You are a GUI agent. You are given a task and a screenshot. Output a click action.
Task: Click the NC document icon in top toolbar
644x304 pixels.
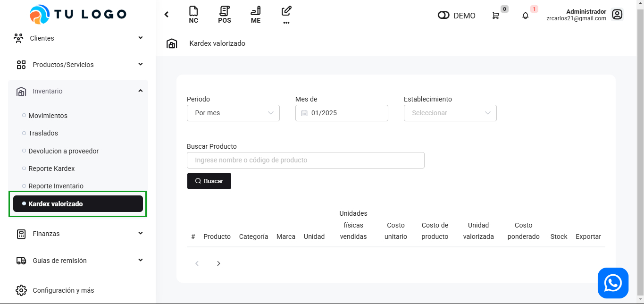pos(193,15)
